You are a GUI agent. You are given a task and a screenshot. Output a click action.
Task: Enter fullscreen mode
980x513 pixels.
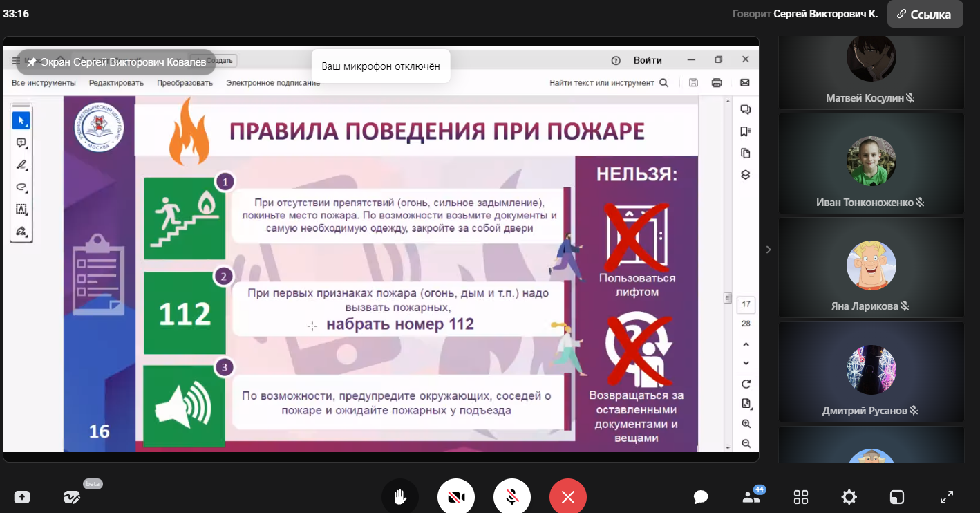[x=947, y=497]
